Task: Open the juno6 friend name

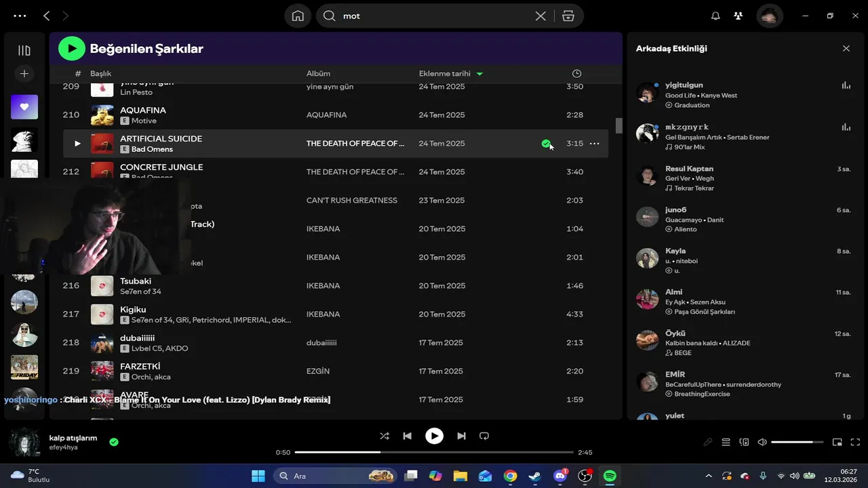Action: [x=676, y=210]
